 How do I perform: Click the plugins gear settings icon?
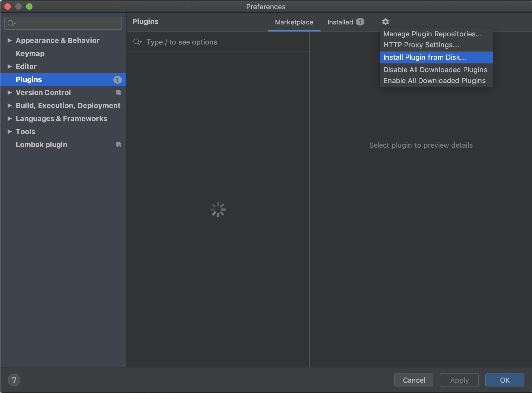[385, 22]
